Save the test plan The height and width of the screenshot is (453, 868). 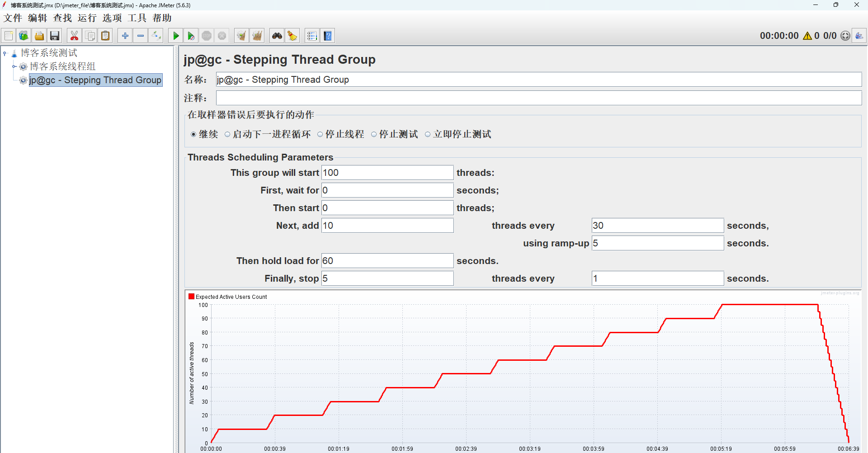[x=55, y=36]
